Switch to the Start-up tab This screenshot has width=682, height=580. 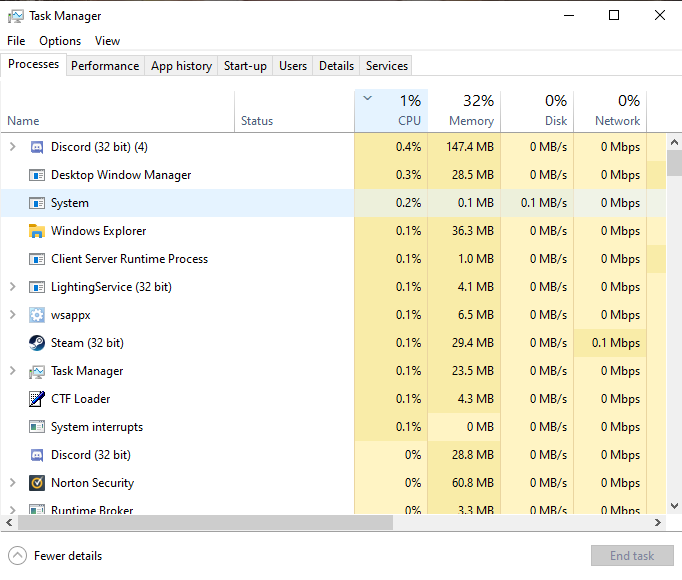tap(245, 66)
